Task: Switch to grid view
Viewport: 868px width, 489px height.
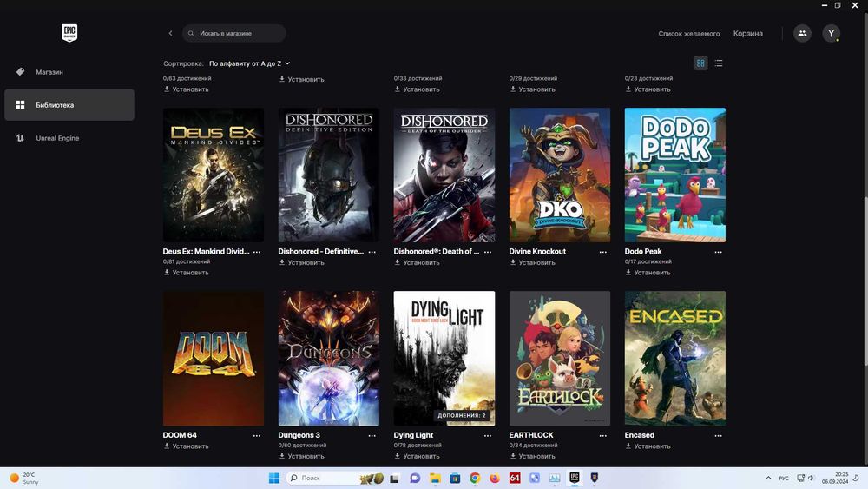Action: click(700, 63)
